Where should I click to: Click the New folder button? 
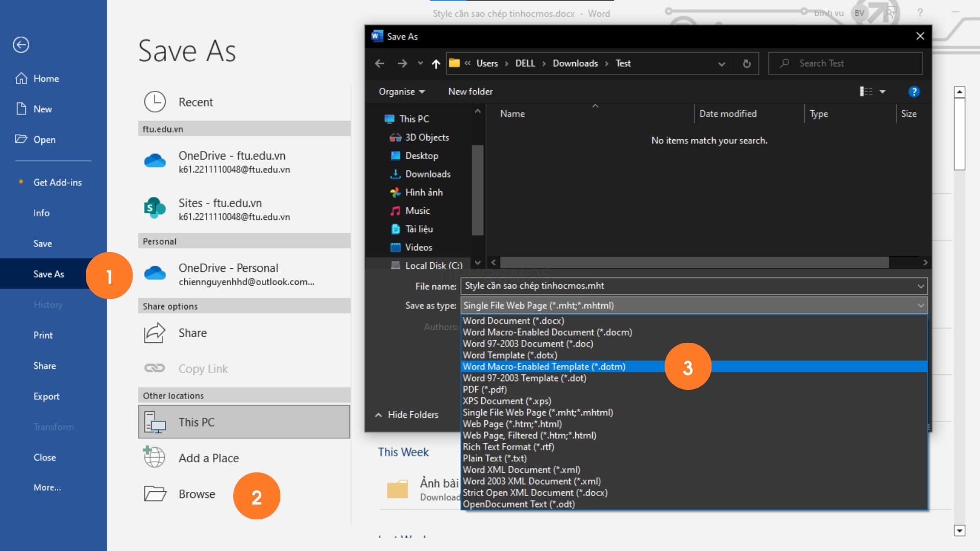point(470,92)
